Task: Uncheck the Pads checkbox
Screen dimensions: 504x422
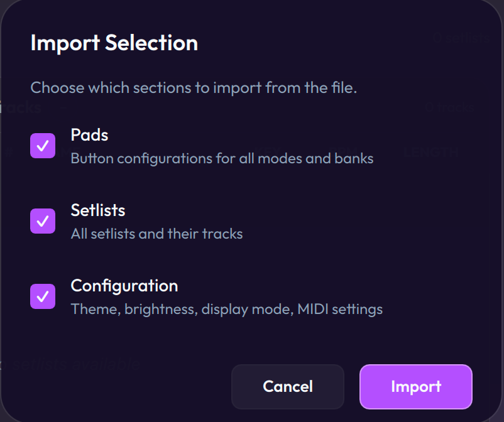Action: [43, 146]
